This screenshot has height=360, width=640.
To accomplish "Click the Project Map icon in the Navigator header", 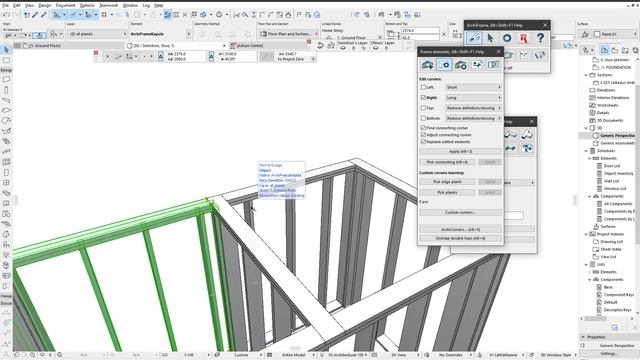I will pyautogui.click(x=604, y=50).
